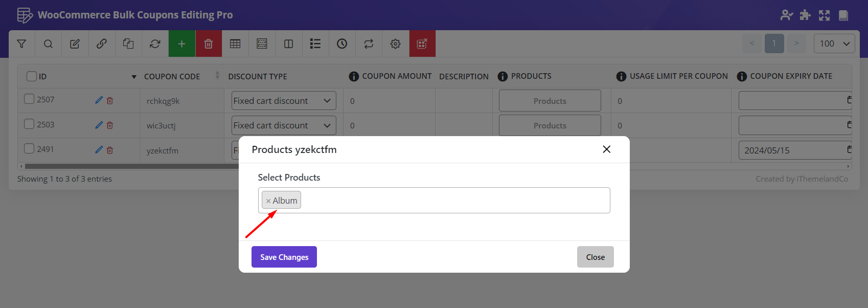Click pencil edit icon for coupon 2507

[99, 100]
